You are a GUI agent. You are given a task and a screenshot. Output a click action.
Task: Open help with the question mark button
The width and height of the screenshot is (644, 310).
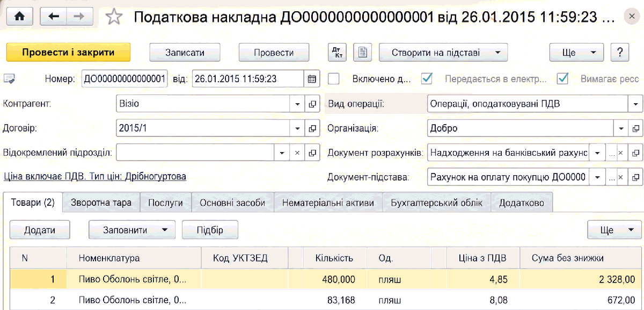620,52
